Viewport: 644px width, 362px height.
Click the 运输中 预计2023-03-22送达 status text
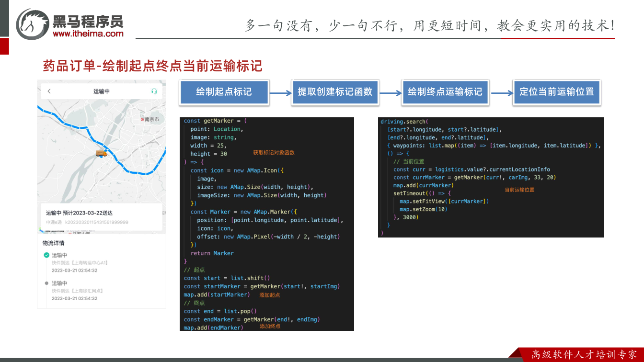[x=80, y=213]
